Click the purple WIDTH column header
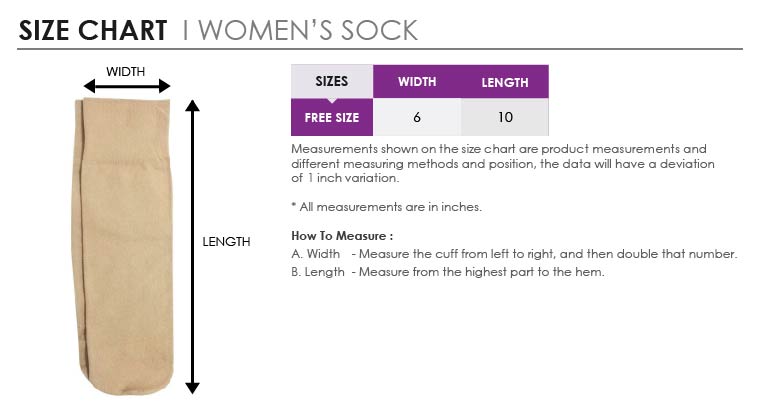This screenshot has width=762, height=415. pos(417,82)
